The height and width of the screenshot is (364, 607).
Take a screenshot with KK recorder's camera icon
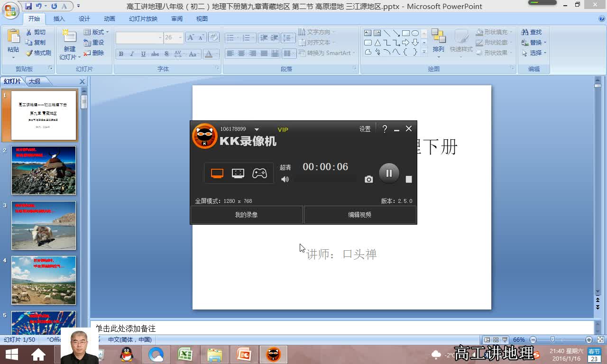click(368, 179)
